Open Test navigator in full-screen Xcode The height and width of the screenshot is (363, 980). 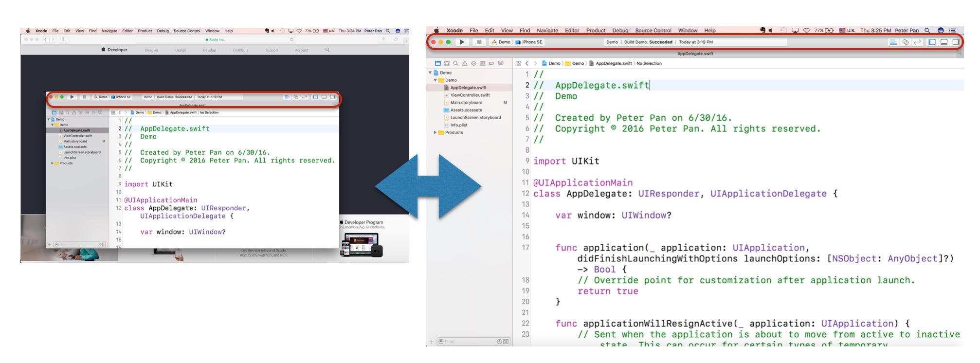pos(473,63)
